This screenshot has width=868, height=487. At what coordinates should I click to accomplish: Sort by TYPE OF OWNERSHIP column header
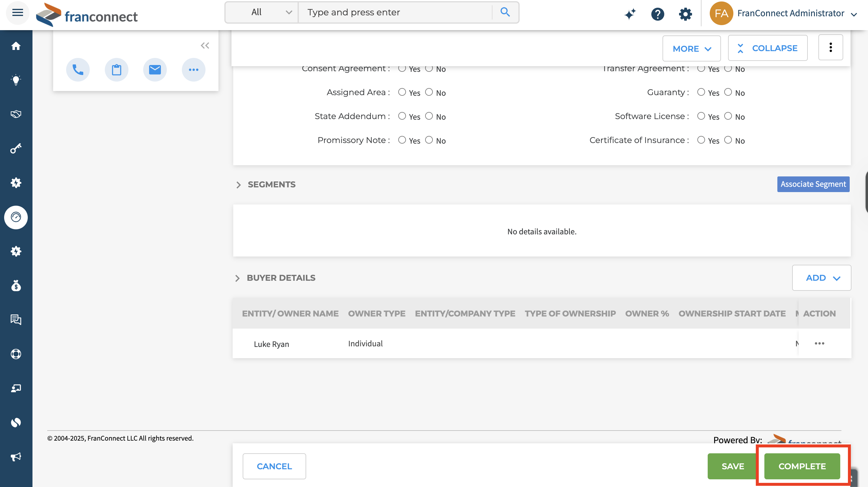tap(570, 313)
